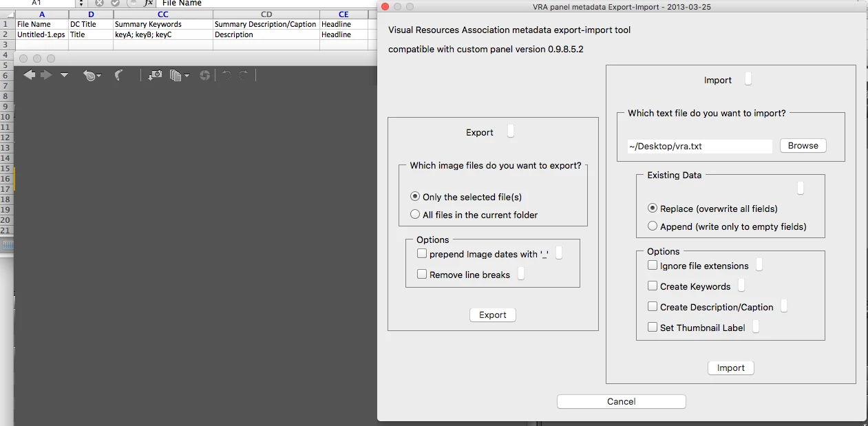The width and height of the screenshot is (868, 426).
Task: Click the Cancel button
Action: click(x=622, y=401)
